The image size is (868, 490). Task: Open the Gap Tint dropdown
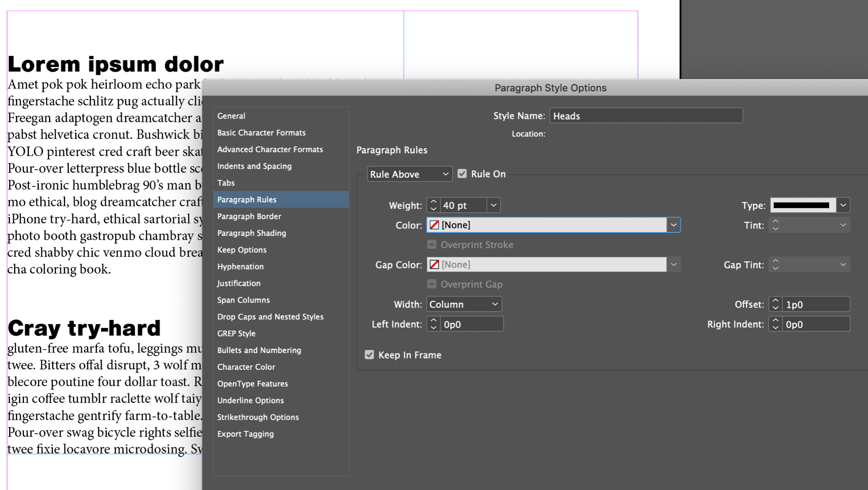point(843,265)
